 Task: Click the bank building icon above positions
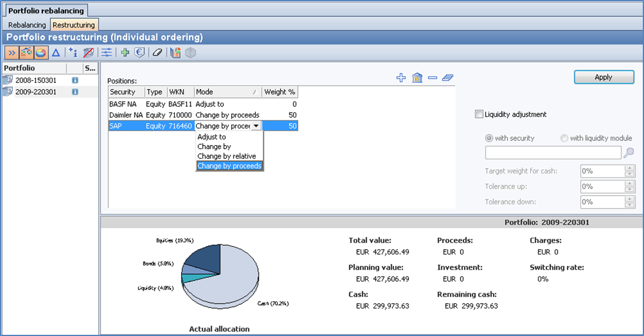coord(417,78)
